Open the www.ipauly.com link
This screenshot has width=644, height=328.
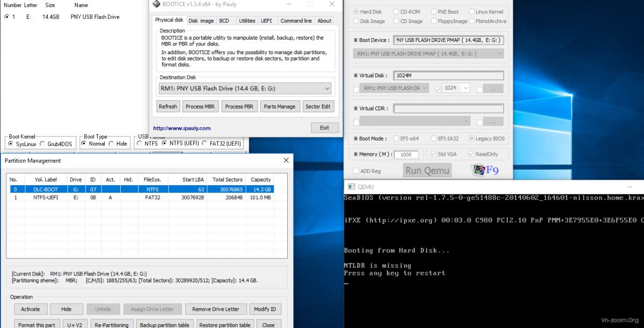pos(182,128)
